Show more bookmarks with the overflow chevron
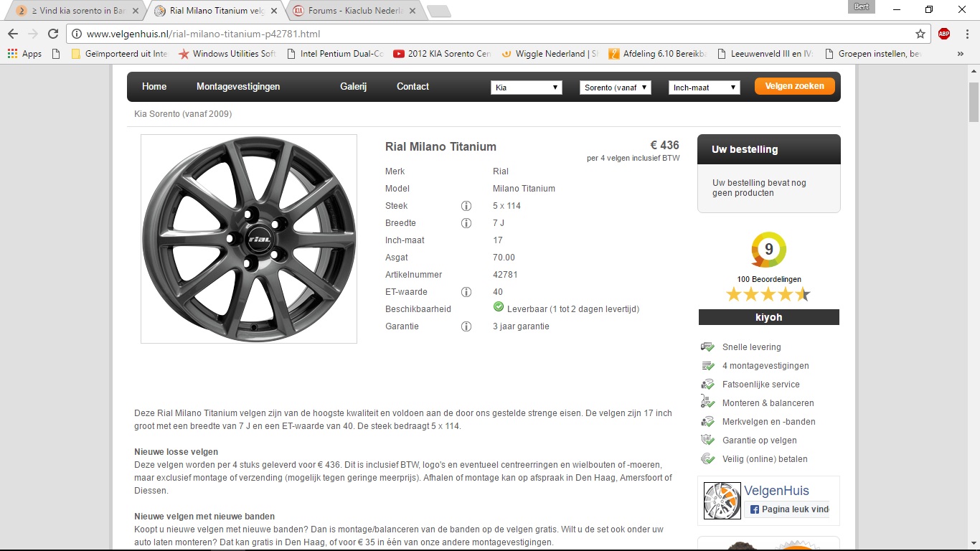Viewport: 980px width, 551px height. coord(961,54)
